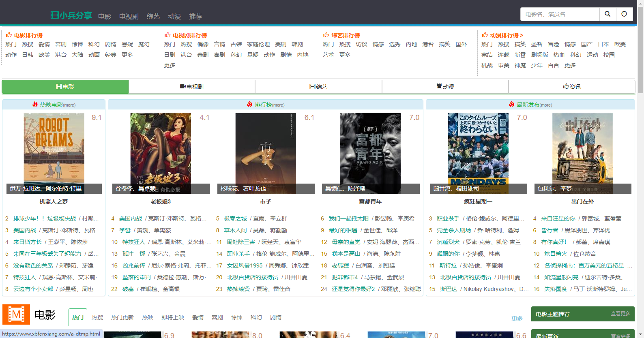The image size is (644, 338).
Task: Open the 市子 movie poster
Action: (266, 153)
